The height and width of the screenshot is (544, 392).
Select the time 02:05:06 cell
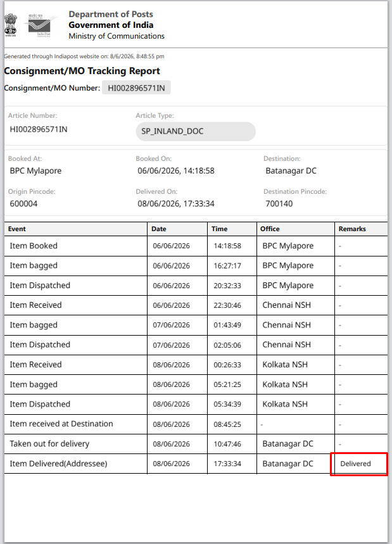pos(232,345)
